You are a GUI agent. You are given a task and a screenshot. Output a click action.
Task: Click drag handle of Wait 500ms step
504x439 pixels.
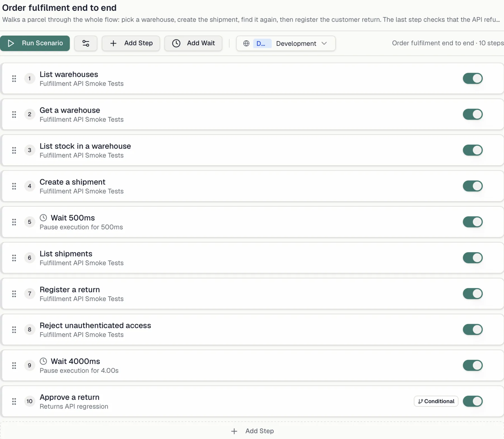(x=14, y=222)
